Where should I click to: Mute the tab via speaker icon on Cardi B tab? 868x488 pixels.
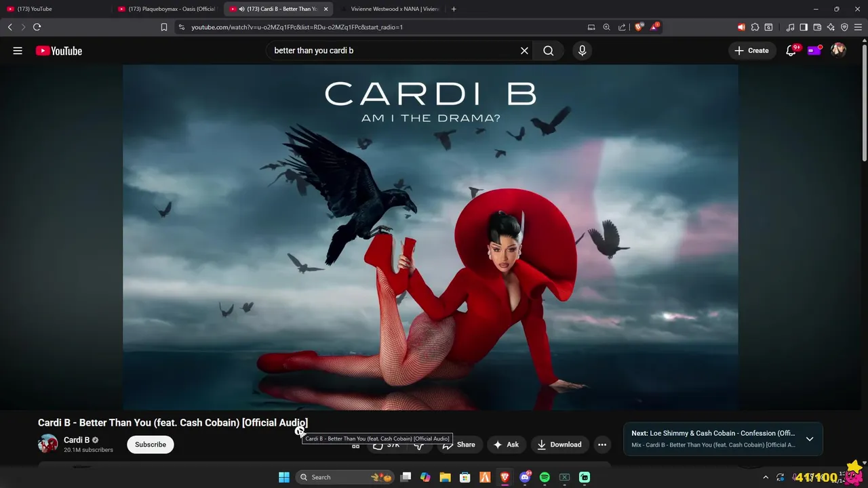click(242, 9)
